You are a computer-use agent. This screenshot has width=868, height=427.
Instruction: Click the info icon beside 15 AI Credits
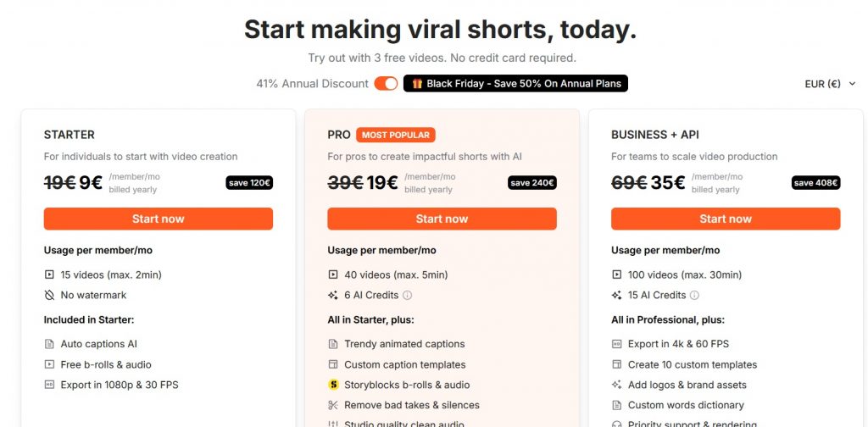695,296
